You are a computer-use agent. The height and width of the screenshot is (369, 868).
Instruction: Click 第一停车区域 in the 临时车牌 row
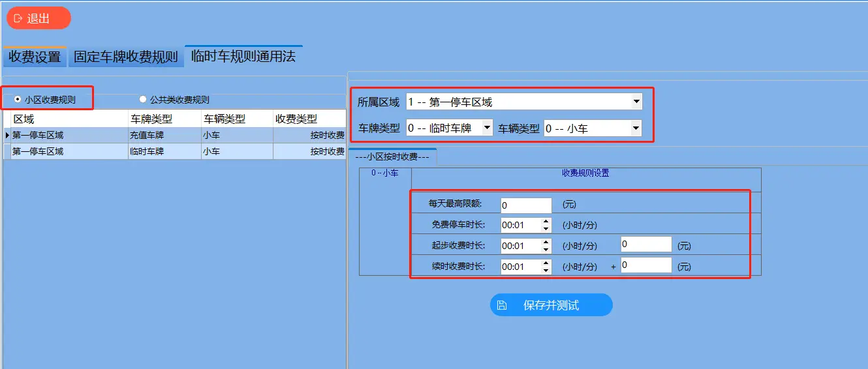point(70,151)
